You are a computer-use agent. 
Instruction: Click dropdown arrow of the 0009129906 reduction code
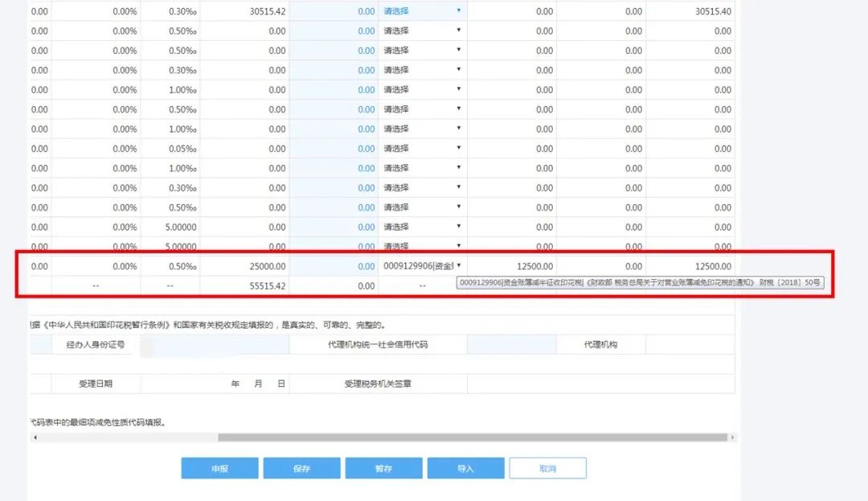(459, 265)
